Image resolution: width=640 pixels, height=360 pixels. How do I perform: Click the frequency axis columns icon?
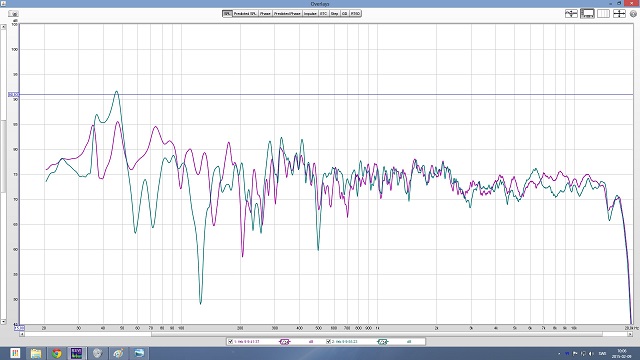point(603,13)
